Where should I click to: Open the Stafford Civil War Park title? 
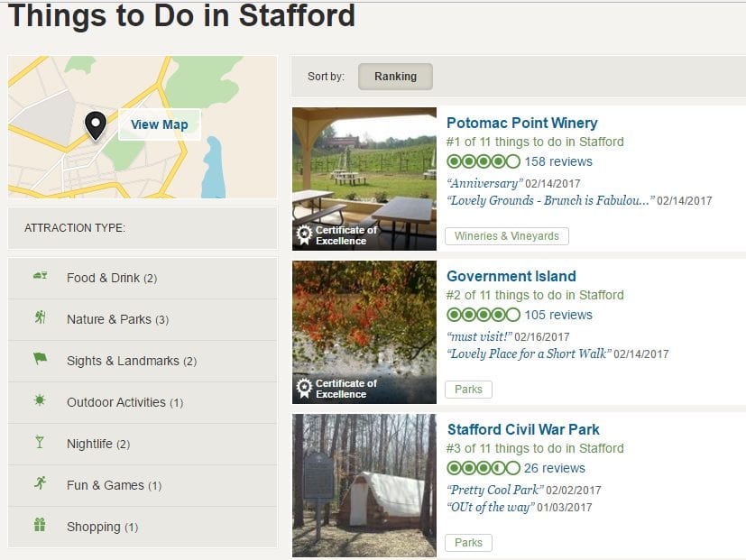tap(523, 429)
